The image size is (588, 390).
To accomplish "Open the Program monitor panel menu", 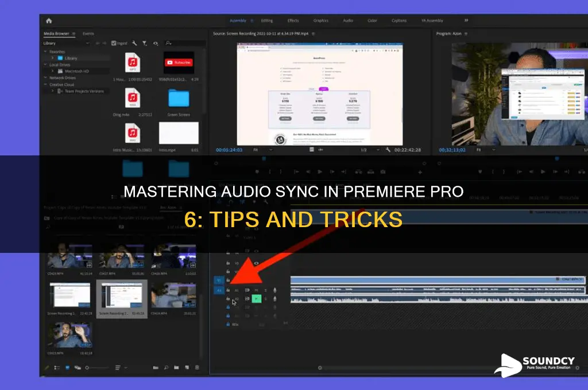I will (466, 34).
